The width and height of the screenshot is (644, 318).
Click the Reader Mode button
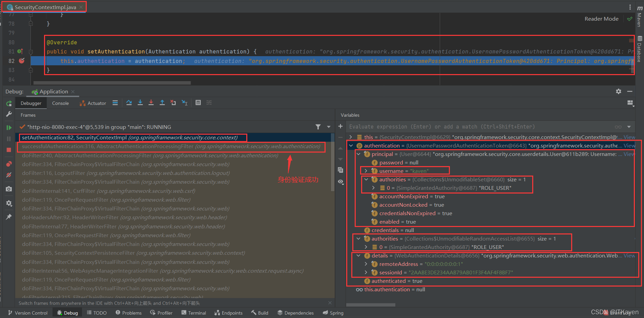(x=601, y=19)
